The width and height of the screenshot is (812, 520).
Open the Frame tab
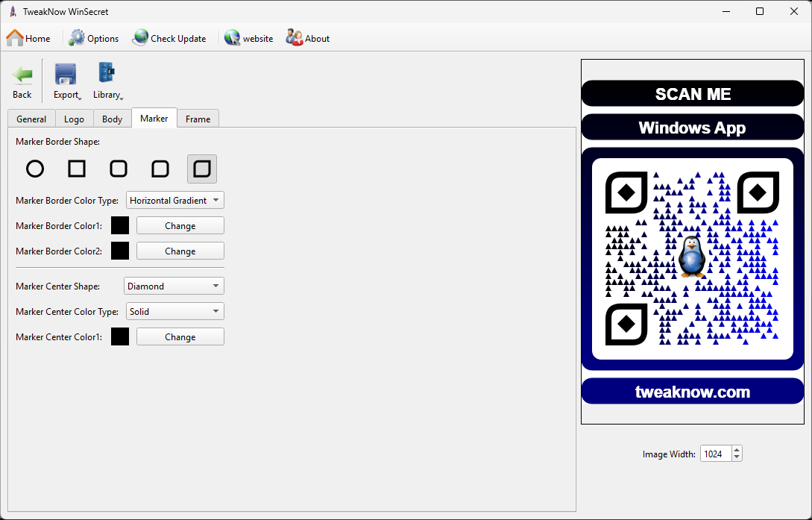pos(198,119)
